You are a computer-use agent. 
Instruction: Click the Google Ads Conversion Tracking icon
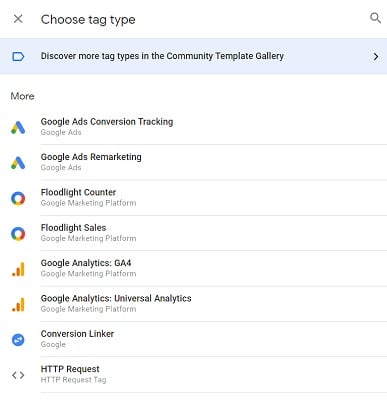coord(18,127)
